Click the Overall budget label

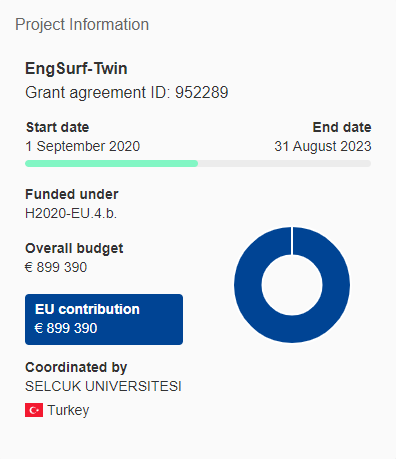pyautogui.click(x=74, y=248)
